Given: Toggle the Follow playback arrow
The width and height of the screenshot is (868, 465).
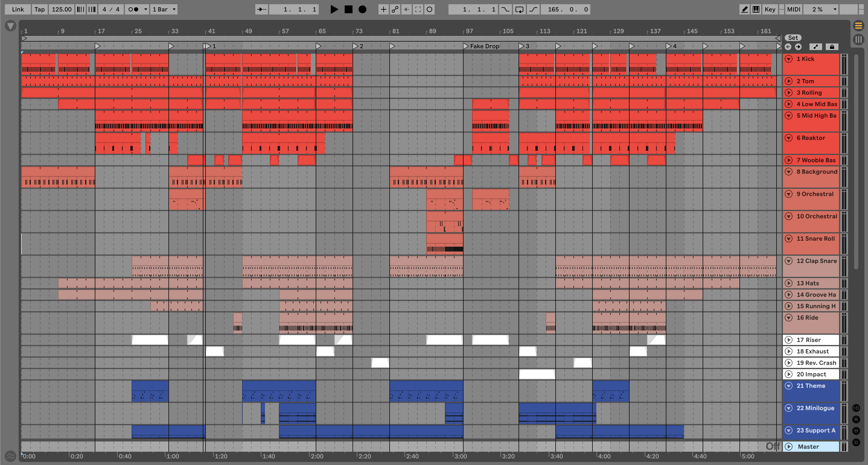Looking at the screenshot, I should [x=261, y=9].
